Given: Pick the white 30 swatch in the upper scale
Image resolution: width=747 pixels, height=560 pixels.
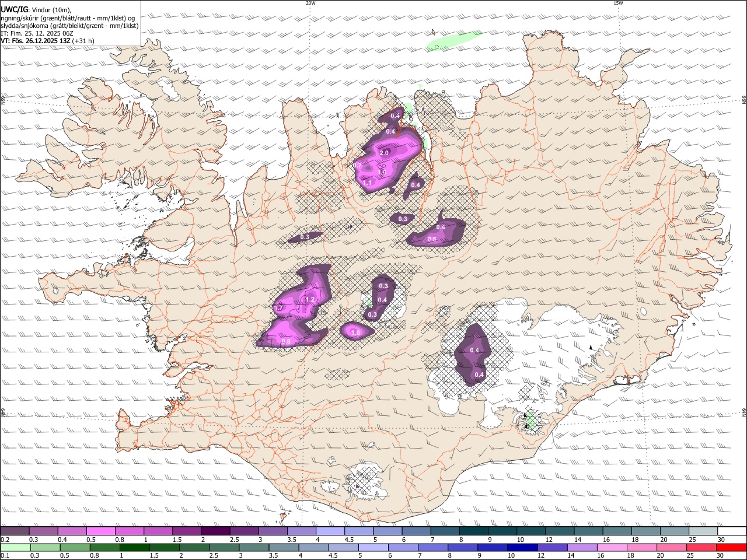Looking at the screenshot, I should click(732, 531).
